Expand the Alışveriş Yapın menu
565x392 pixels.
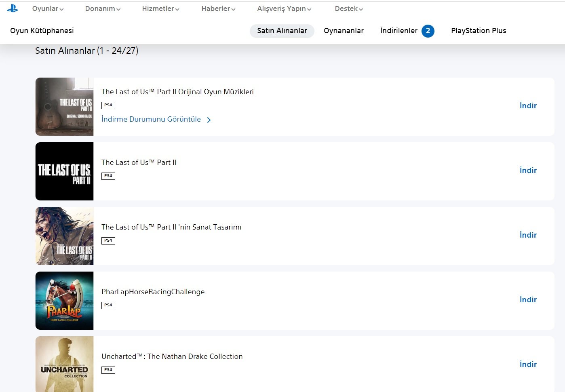coord(284,8)
